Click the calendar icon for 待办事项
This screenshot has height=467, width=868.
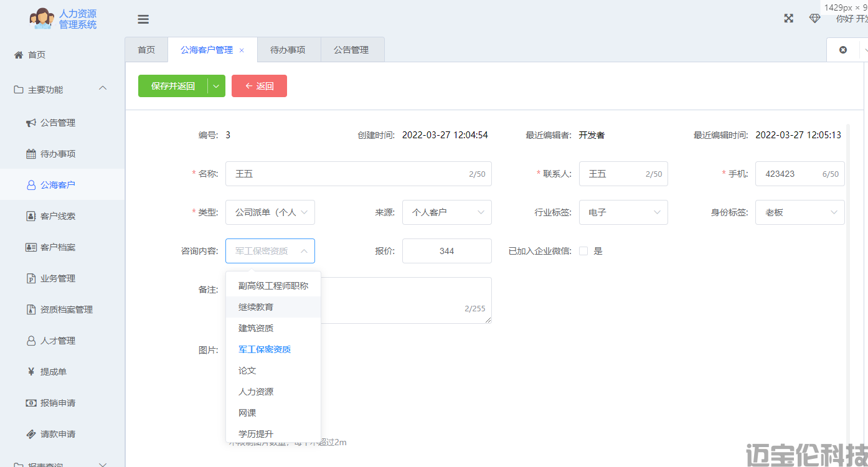(31, 154)
